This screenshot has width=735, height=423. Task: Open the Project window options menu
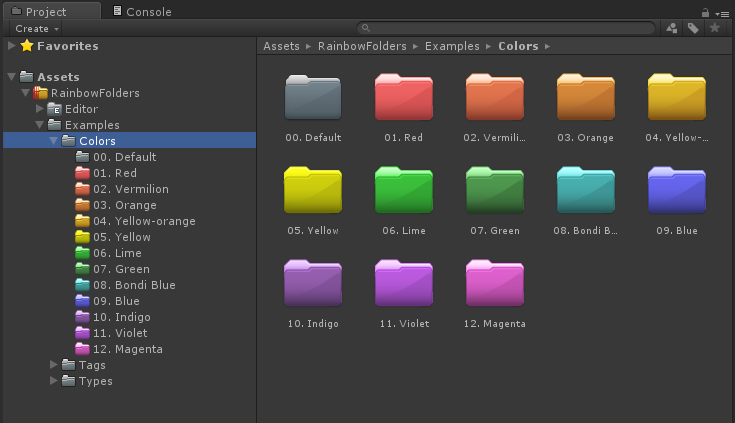tap(722, 12)
